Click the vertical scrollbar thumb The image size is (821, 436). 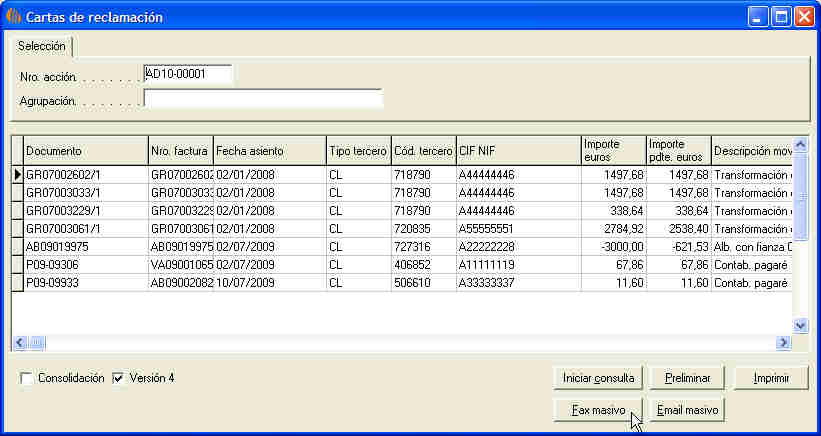coord(801,196)
